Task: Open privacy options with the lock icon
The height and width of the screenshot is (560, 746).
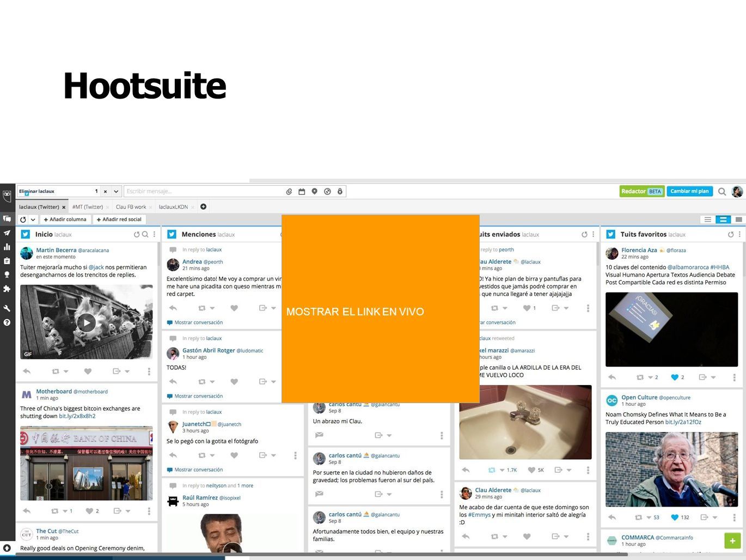Action: point(340,191)
